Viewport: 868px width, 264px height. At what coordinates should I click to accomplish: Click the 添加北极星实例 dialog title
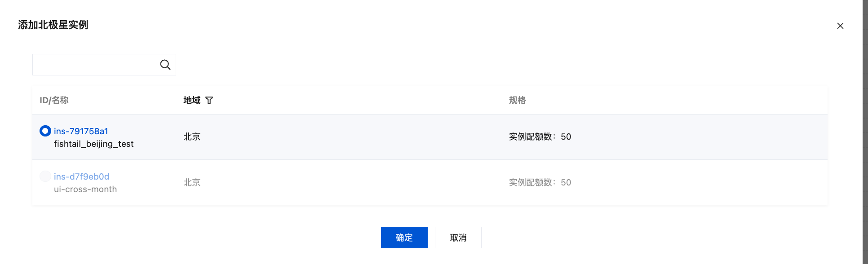pyautogui.click(x=53, y=25)
